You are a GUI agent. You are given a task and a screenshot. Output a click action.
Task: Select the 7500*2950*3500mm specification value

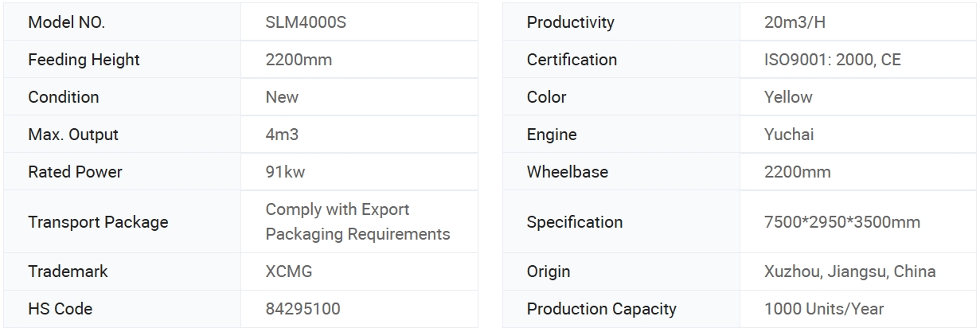pyautogui.click(x=842, y=222)
